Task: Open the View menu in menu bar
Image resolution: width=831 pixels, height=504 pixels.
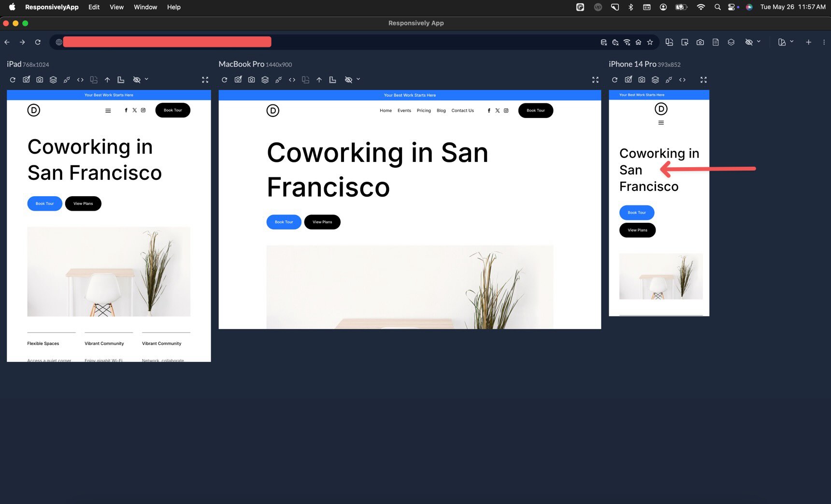Action: click(x=116, y=7)
